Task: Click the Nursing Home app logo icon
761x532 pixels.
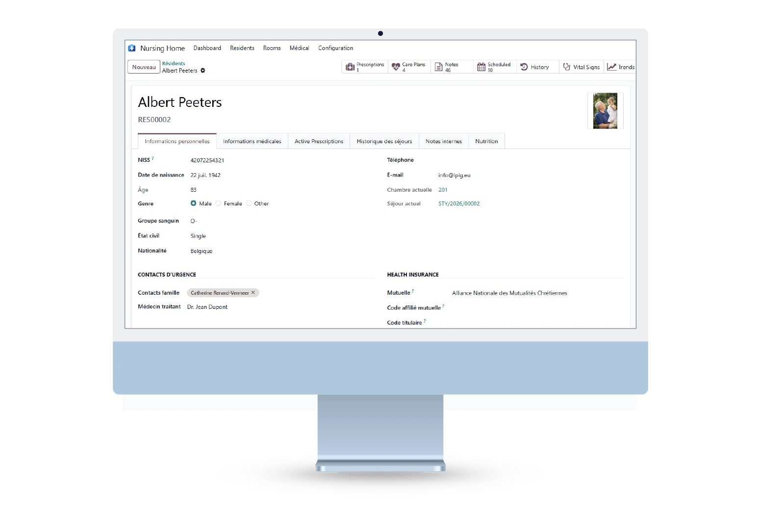Action: (x=132, y=48)
